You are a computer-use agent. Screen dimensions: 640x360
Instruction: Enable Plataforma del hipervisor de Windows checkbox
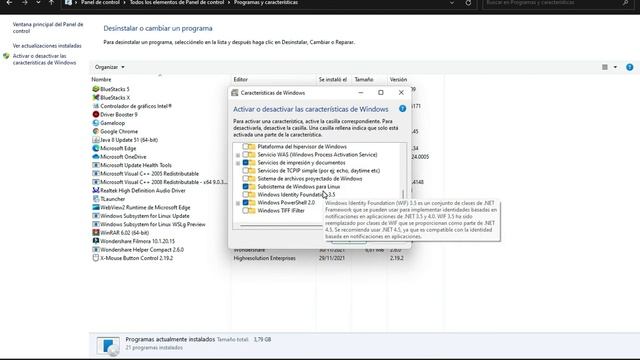(x=245, y=147)
